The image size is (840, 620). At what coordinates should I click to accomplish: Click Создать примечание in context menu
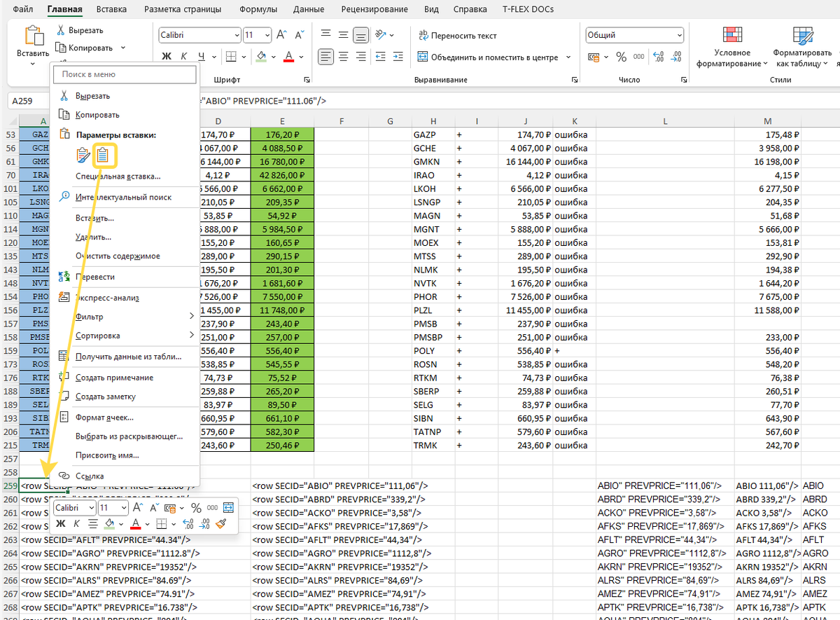[114, 378]
